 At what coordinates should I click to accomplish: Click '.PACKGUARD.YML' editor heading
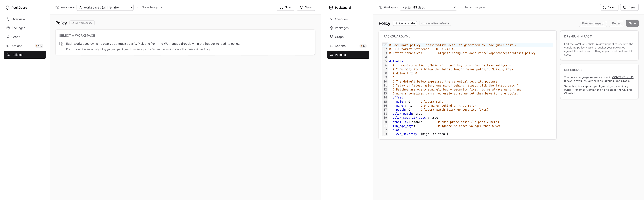pyautogui.click(x=396, y=36)
